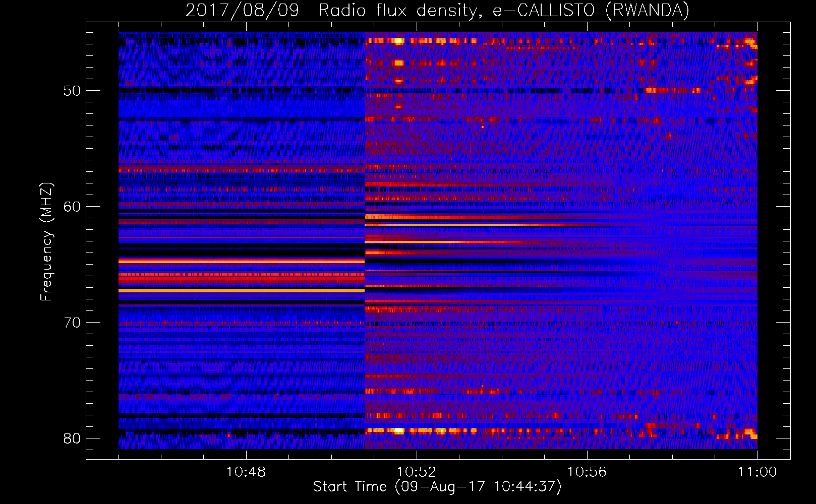
Task: Click the "70" frequency tick label
Action: point(72,323)
